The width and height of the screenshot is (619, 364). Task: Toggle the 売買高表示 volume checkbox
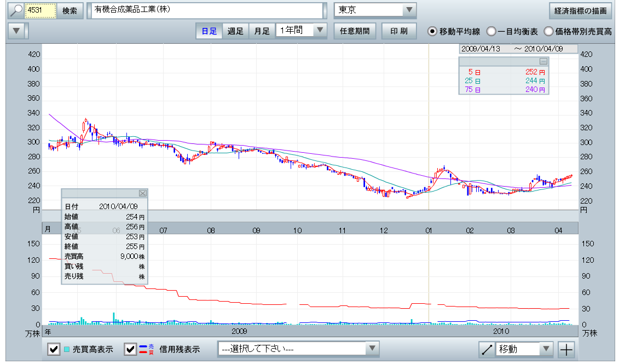[x=54, y=349]
